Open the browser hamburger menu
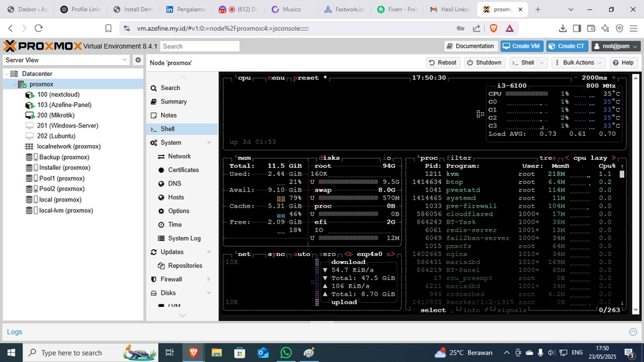The width and height of the screenshot is (644, 362). pyautogui.click(x=633, y=28)
